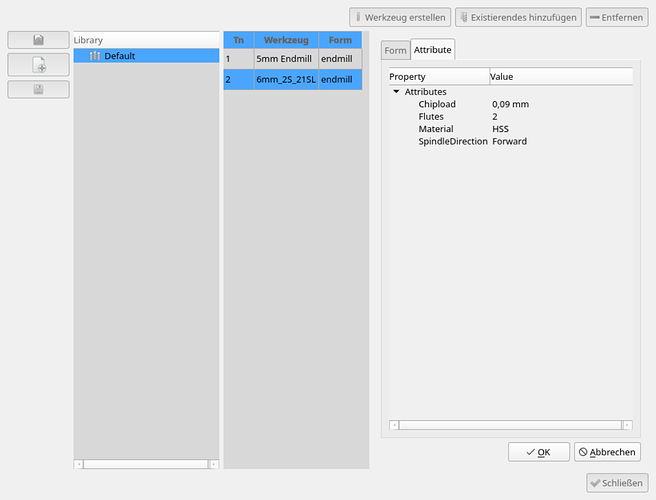Click Existierendes hinzufügen button
The image size is (656, 500).
click(x=517, y=17)
